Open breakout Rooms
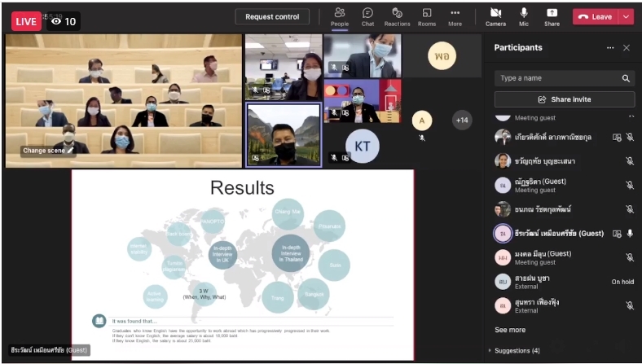The image size is (642, 364). (x=427, y=17)
